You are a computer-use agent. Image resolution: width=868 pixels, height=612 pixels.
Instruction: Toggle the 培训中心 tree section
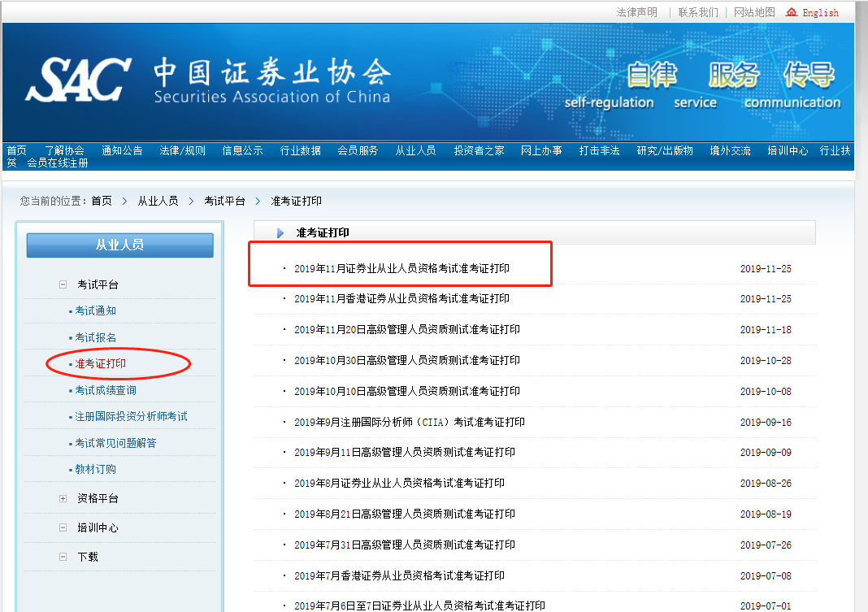[x=63, y=527]
